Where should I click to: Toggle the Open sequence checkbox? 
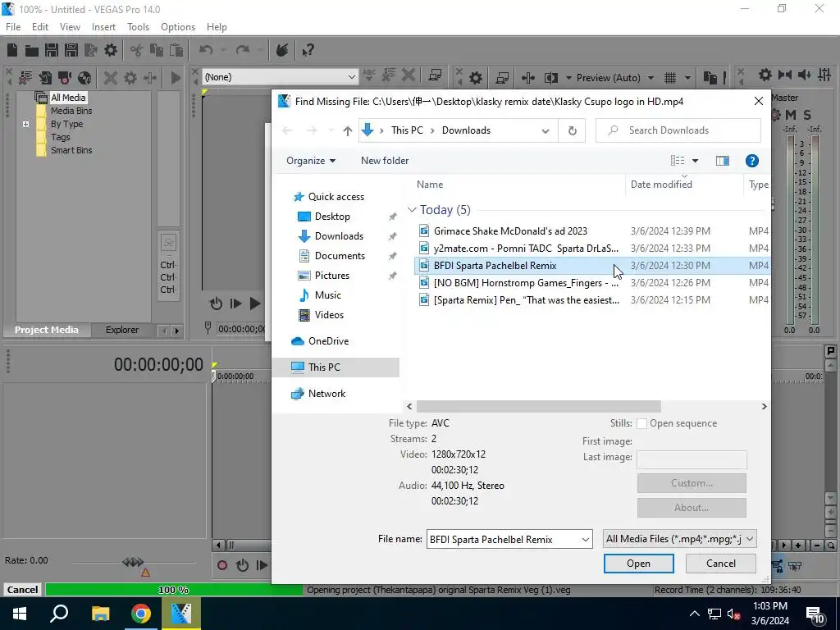point(641,423)
